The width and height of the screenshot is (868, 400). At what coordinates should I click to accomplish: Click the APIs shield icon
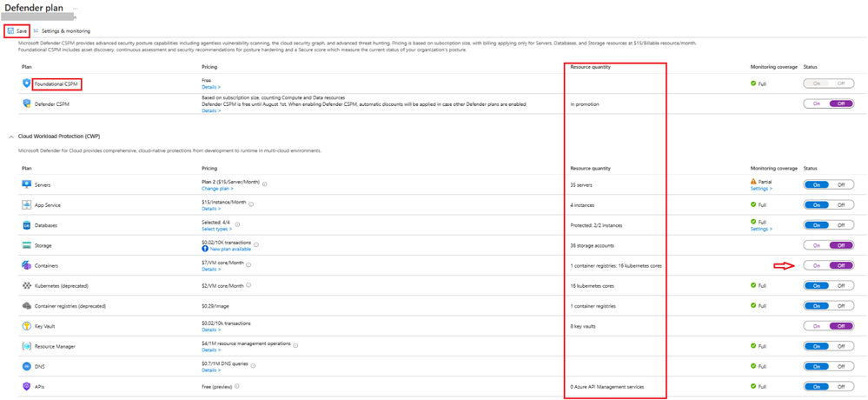(x=27, y=387)
